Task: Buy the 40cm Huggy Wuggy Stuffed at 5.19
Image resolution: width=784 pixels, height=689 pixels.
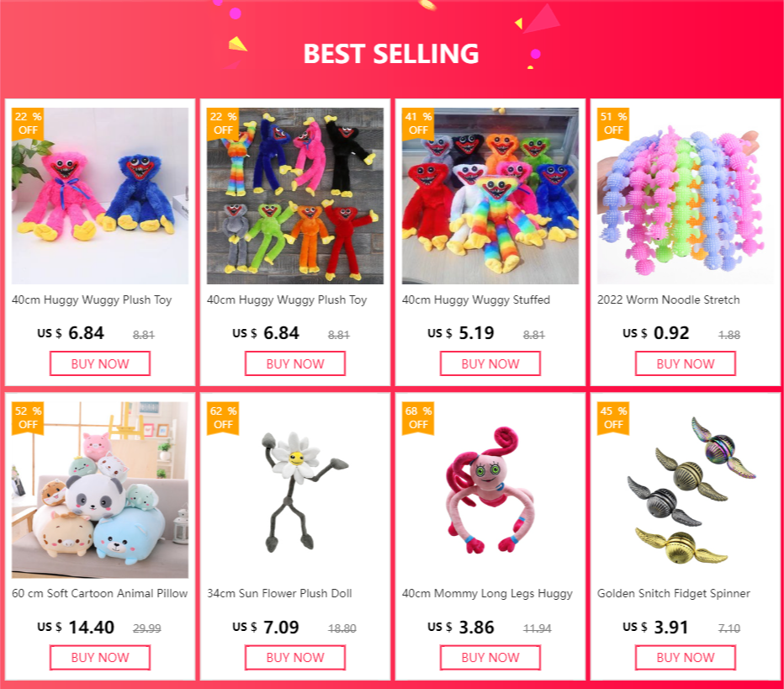Action: tap(490, 363)
